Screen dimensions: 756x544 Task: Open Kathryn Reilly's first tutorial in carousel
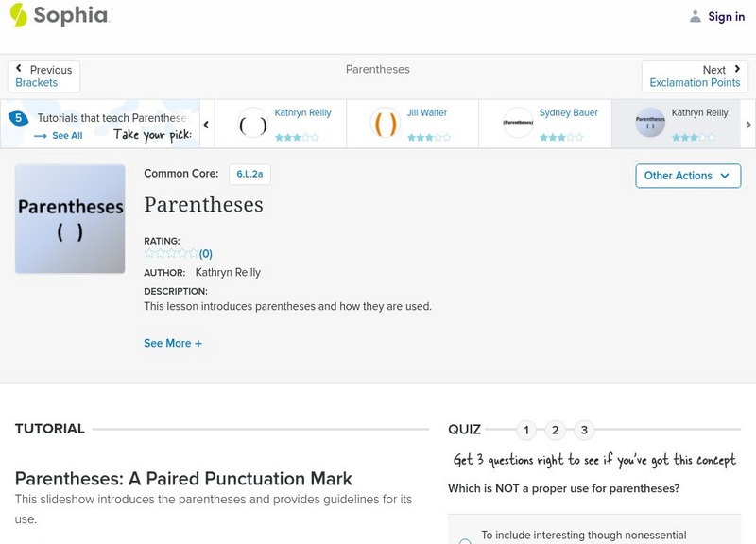tap(253, 124)
